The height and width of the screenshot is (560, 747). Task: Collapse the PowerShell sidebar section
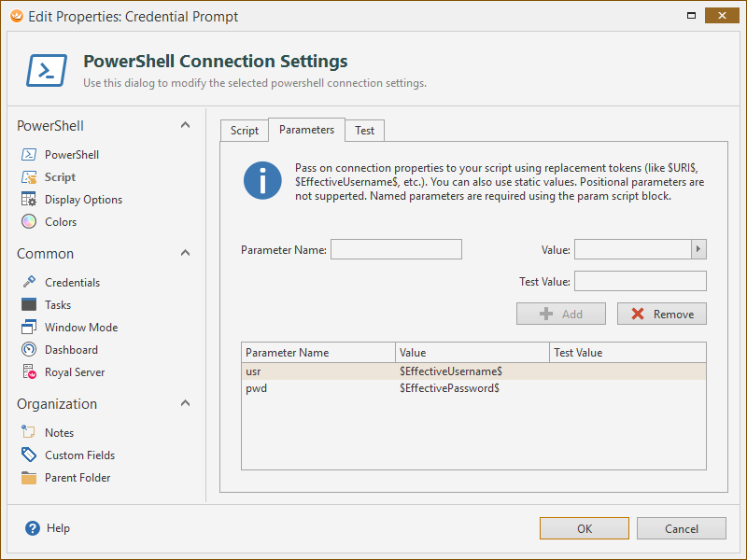click(185, 126)
